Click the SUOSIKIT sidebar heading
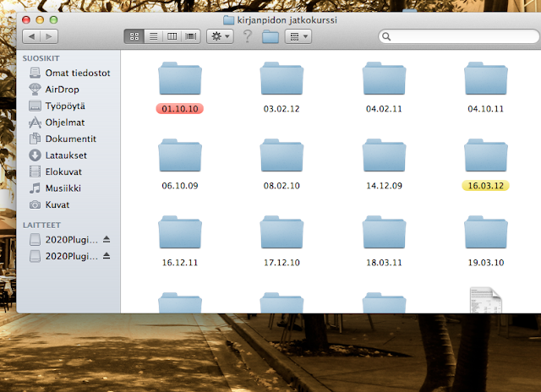541x392 pixels. click(41, 58)
